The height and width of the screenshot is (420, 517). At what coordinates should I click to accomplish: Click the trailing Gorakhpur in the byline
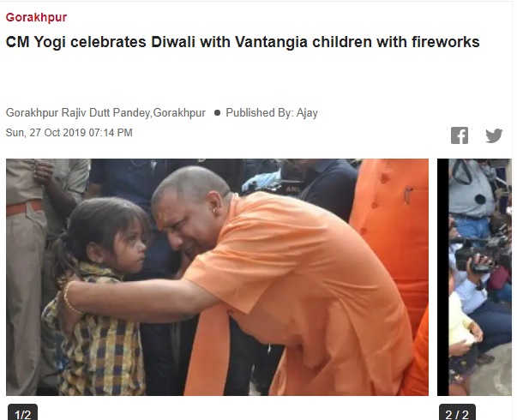[x=179, y=113]
